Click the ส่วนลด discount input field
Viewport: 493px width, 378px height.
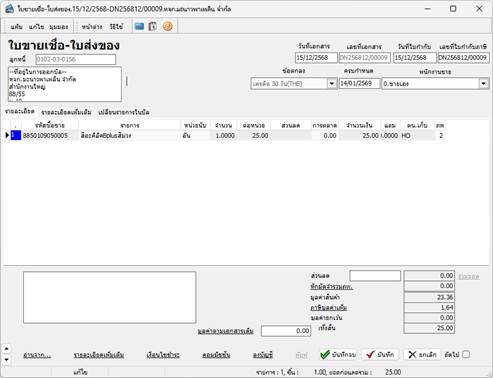pos(375,276)
